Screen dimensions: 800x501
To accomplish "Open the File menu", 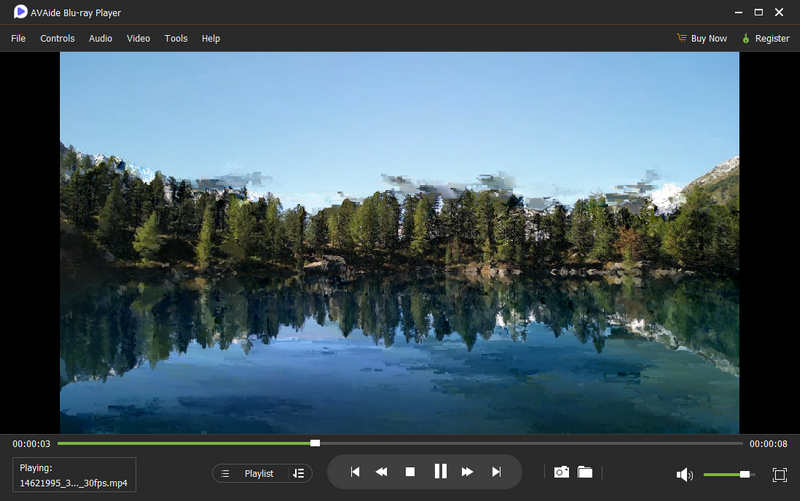I will pyautogui.click(x=18, y=38).
